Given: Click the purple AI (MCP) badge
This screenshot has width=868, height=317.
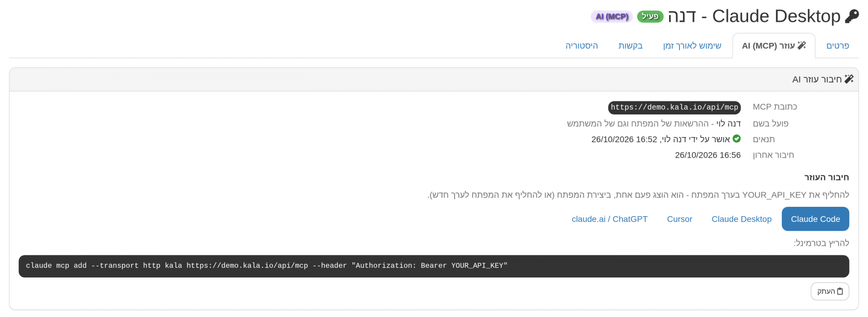Looking at the screenshot, I should tap(612, 17).
